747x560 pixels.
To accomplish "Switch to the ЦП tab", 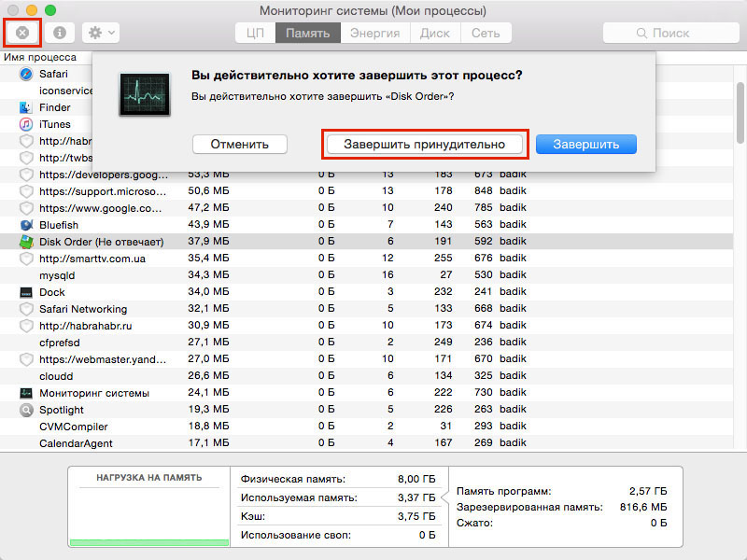I will pyautogui.click(x=255, y=33).
